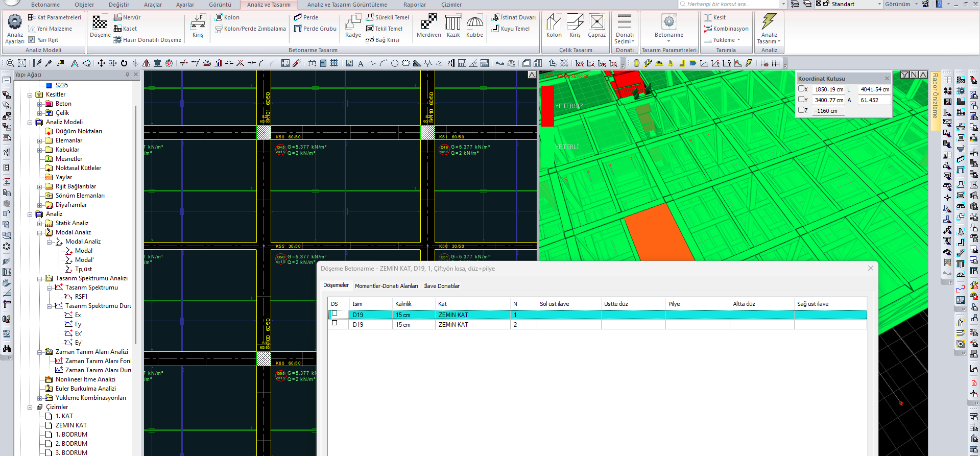Open the Objeler ribbon tab
The width and height of the screenshot is (980, 456).
[x=84, y=5]
